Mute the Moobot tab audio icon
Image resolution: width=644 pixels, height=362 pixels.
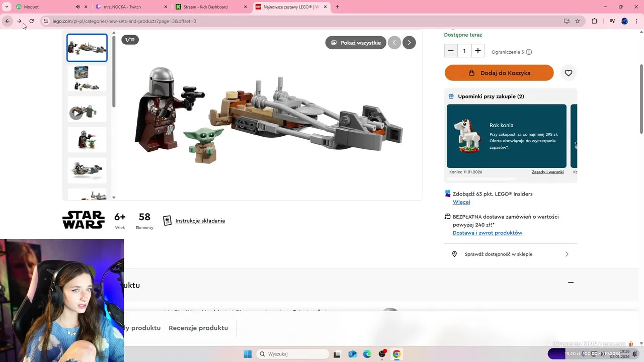click(x=77, y=7)
